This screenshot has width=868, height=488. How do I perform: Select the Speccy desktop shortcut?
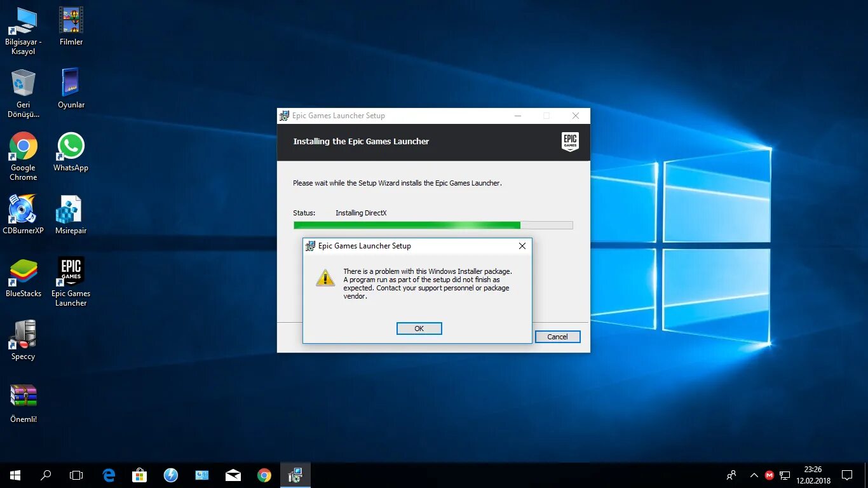(24, 341)
